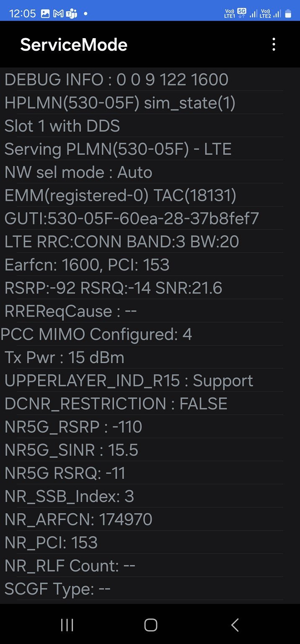
Task: Tap the RSRP:-92 RSRQ:-14 row
Action: 142,288
